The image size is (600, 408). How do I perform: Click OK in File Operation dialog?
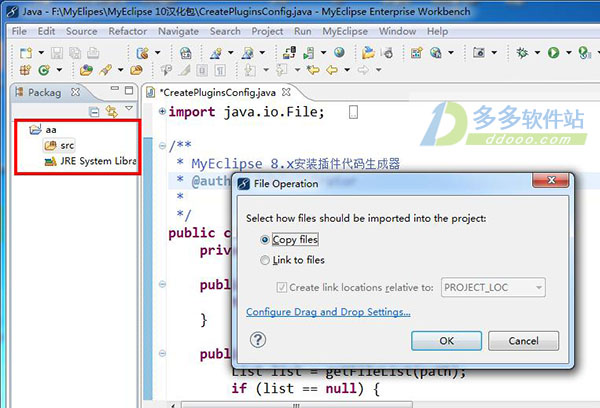[x=446, y=341]
